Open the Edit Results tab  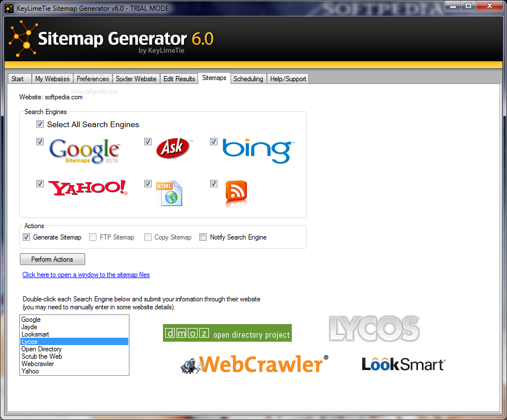tap(179, 78)
